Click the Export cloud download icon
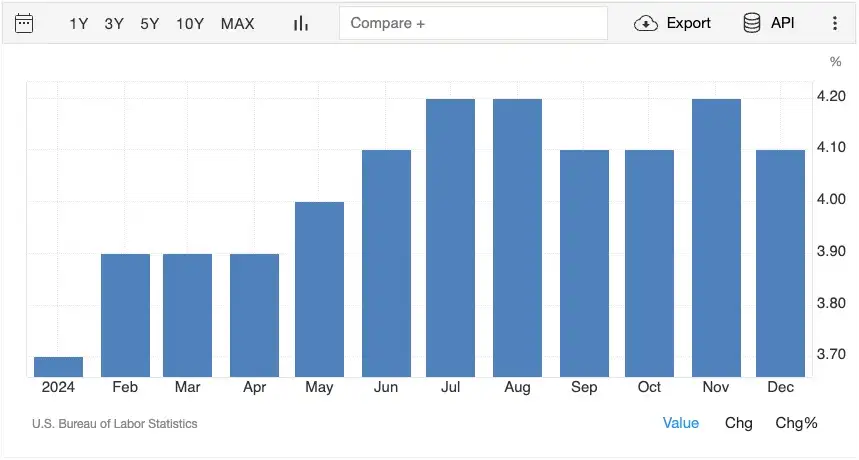Viewport: 859px width, 460px height. click(646, 23)
